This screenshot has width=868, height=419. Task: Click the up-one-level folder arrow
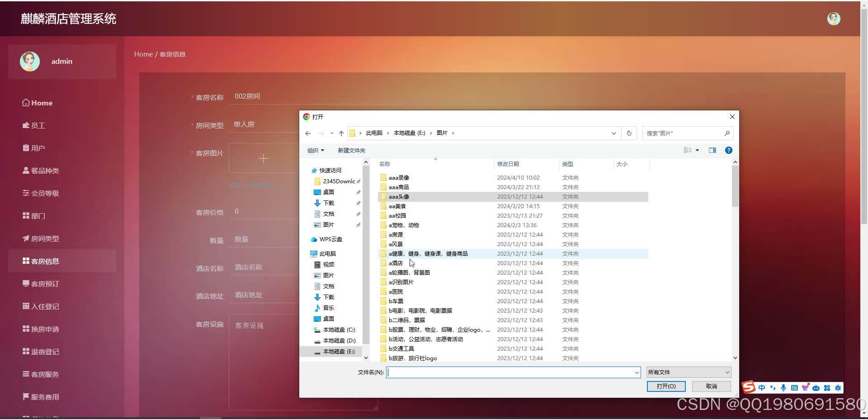click(341, 133)
